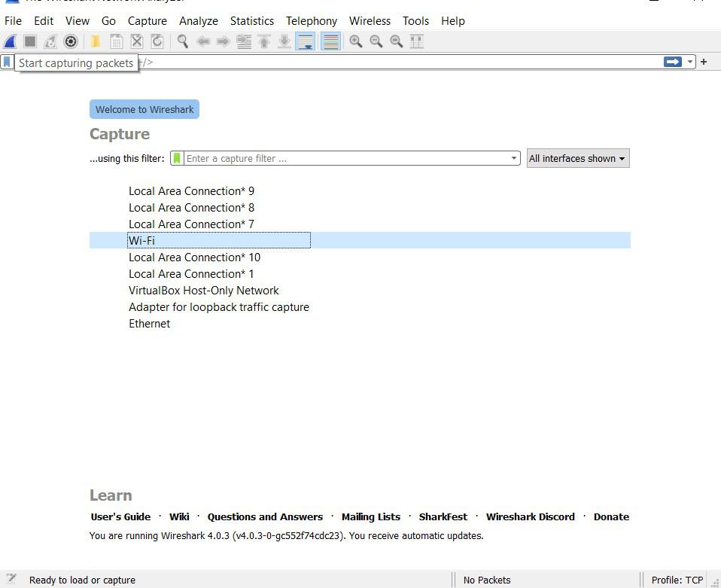Open the Analyze menu
The image size is (721, 588).
coord(199,21)
